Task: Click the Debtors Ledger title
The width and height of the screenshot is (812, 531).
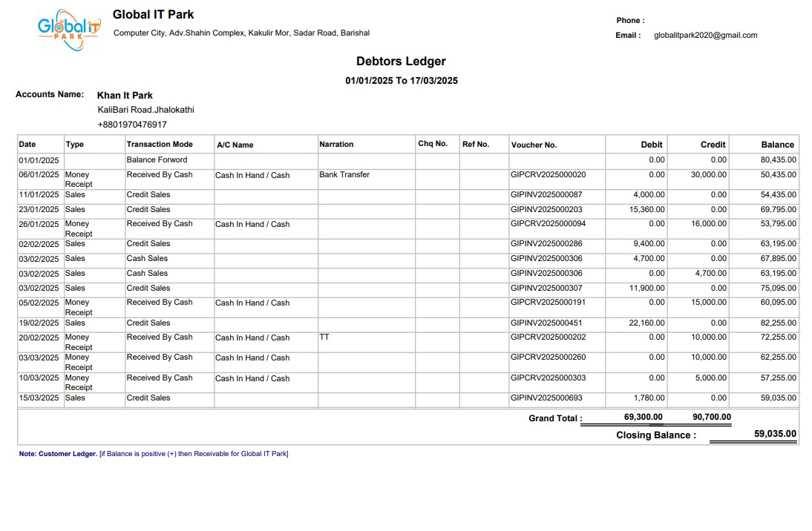Action: [401, 62]
